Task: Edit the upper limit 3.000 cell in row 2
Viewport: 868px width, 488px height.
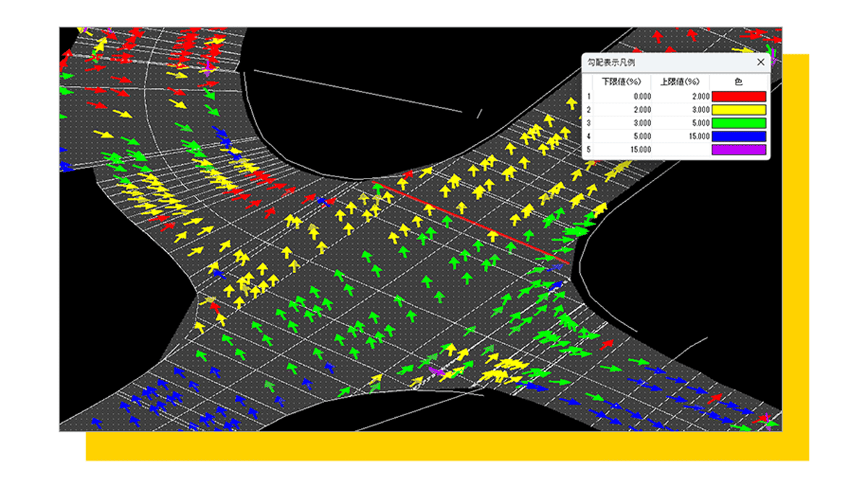Action: tap(681, 110)
